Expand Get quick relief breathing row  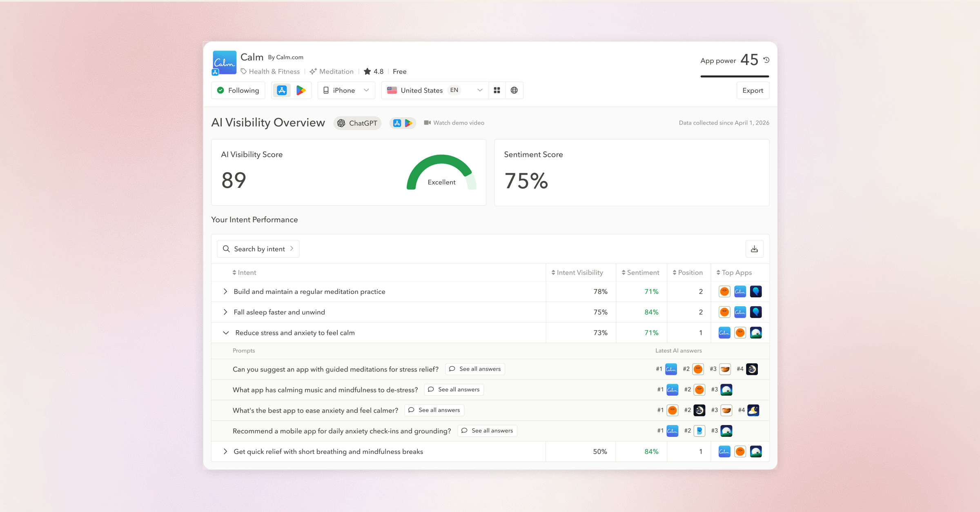tap(225, 452)
